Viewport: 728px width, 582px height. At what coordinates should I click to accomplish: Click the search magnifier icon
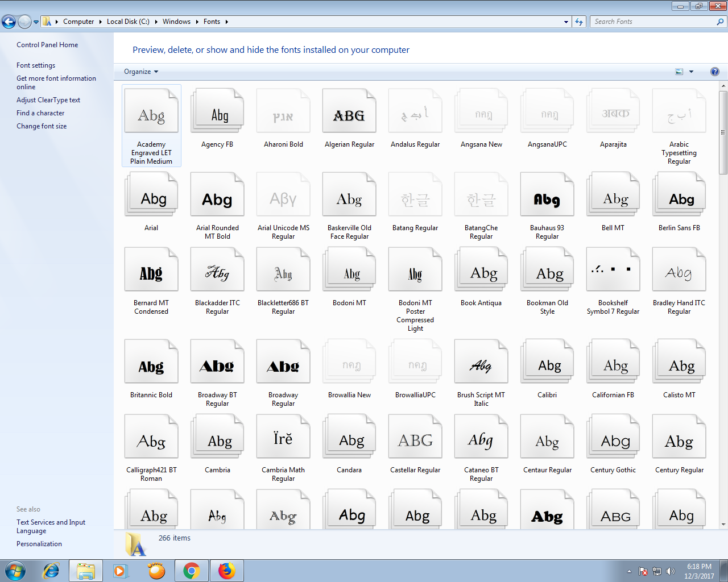click(720, 21)
